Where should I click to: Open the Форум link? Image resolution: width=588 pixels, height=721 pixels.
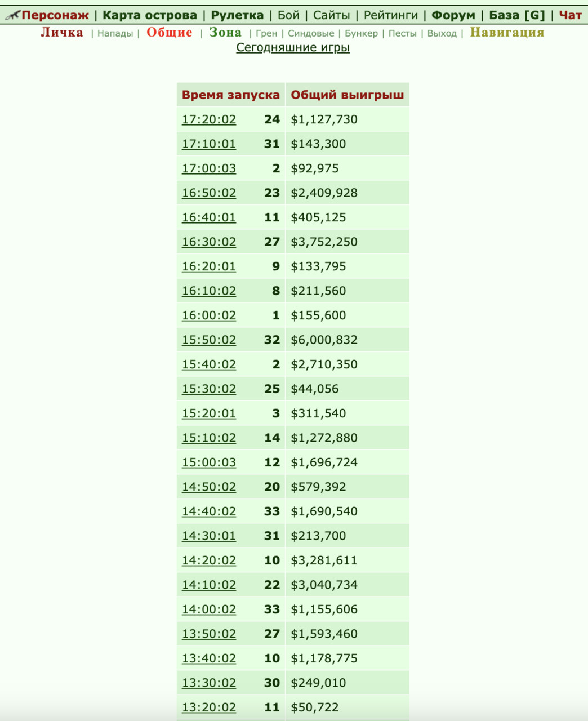(453, 15)
